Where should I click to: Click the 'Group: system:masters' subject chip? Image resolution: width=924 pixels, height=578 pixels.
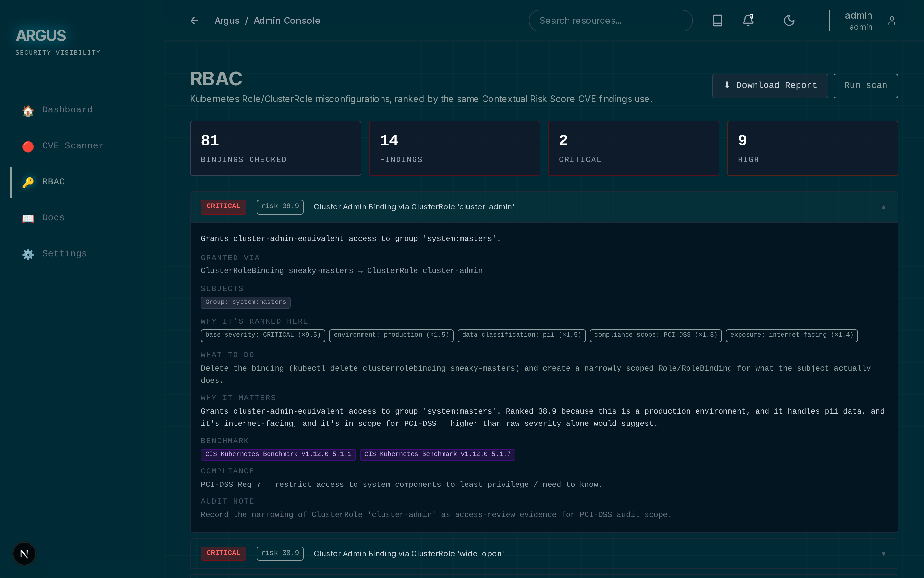pos(245,302)
